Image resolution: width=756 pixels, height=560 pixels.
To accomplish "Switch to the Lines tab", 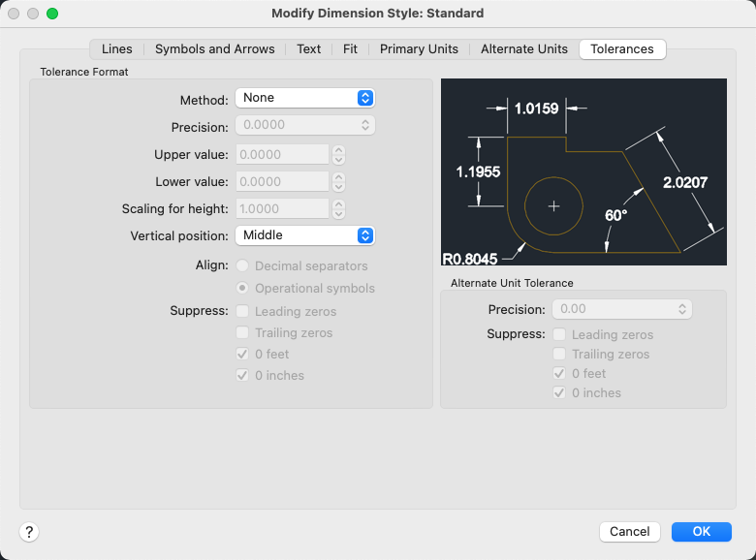I will coord(117,48).
